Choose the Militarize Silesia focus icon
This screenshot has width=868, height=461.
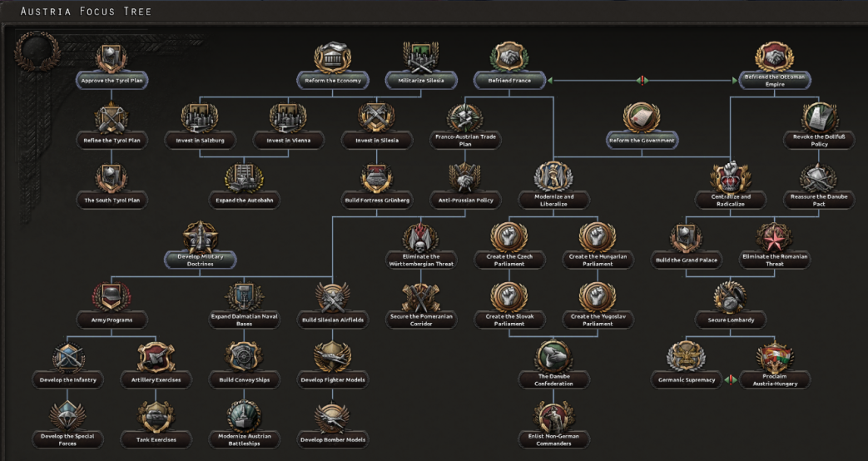(x=421, y=57)
